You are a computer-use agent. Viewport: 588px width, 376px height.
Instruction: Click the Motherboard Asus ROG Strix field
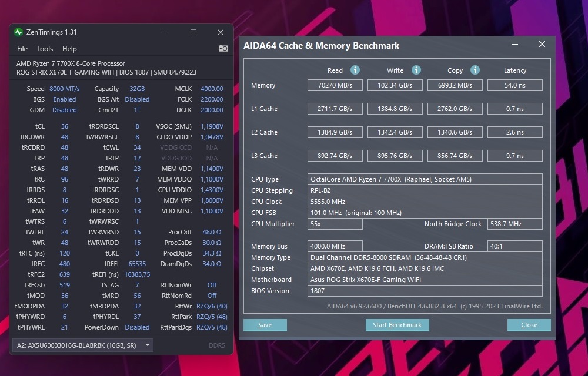point(425,280)
